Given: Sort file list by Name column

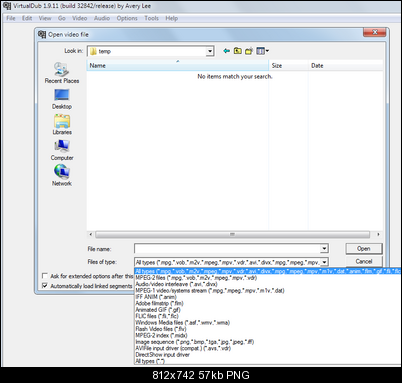Looking at the screenshot, I should click(x=178, y=65).
